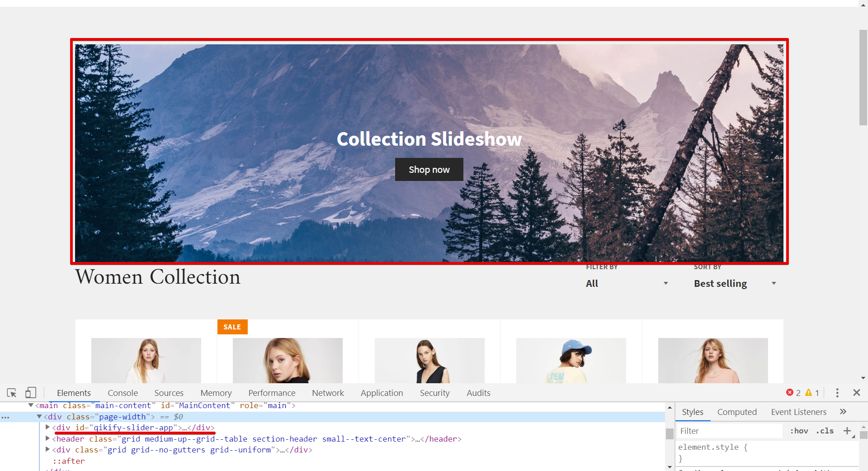Open the Sort By Best selling dropdown

tap(735, 284)
